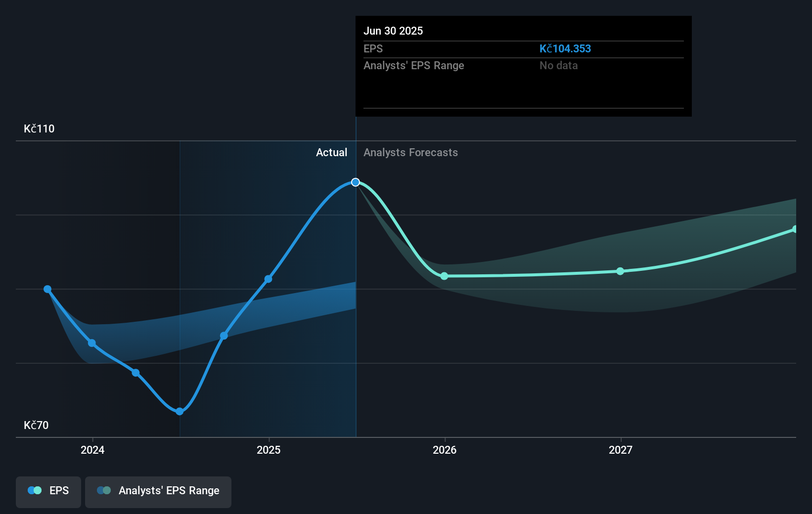Select the highlighted Jun 30 2025 data point
812x514 pixels.
click(x=355, y=182)
